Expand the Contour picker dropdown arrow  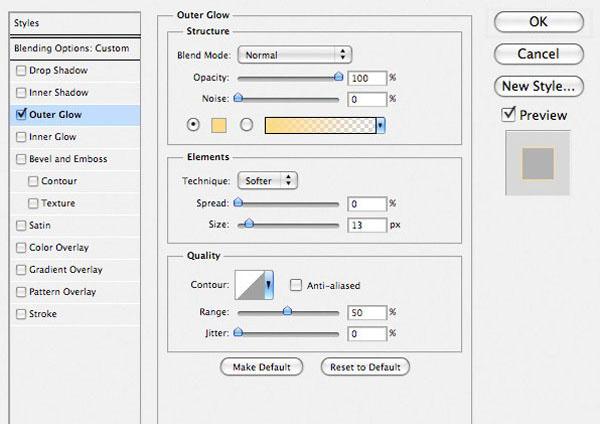[269, 285]
